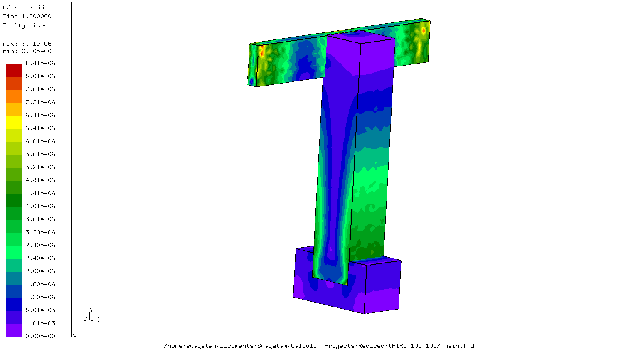Image resolution: width=638 pixels, height=364 pixels.
Task: Select the 8.01e+06 legend value
Action: click(x=40, y=76)
